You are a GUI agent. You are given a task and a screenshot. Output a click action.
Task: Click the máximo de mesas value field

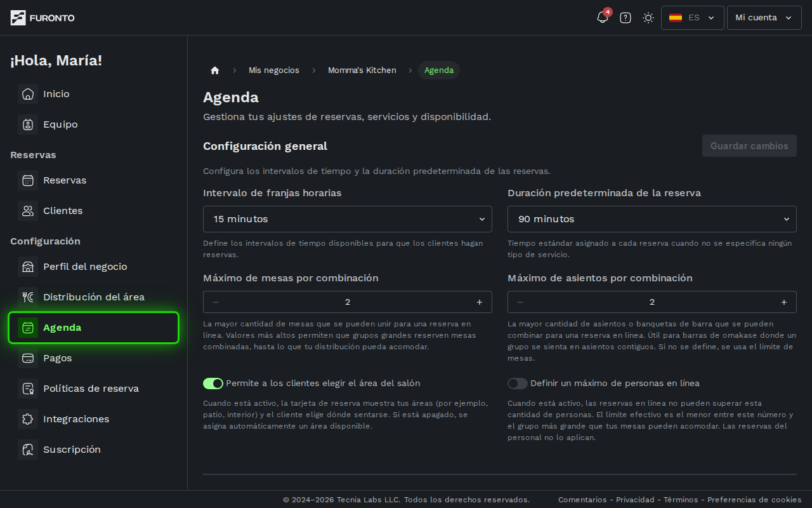(x=348, y=302)
